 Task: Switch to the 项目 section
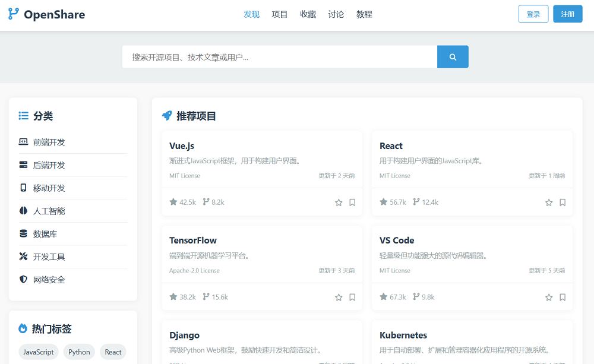280,14
